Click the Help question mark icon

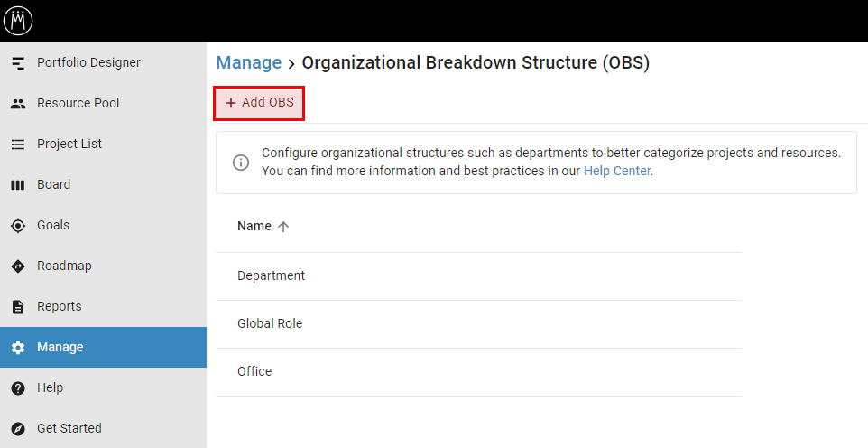(18, 388)
